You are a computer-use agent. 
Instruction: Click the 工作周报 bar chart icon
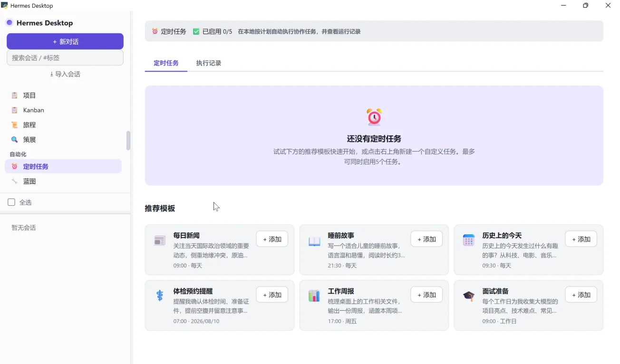tap(314, 296)
